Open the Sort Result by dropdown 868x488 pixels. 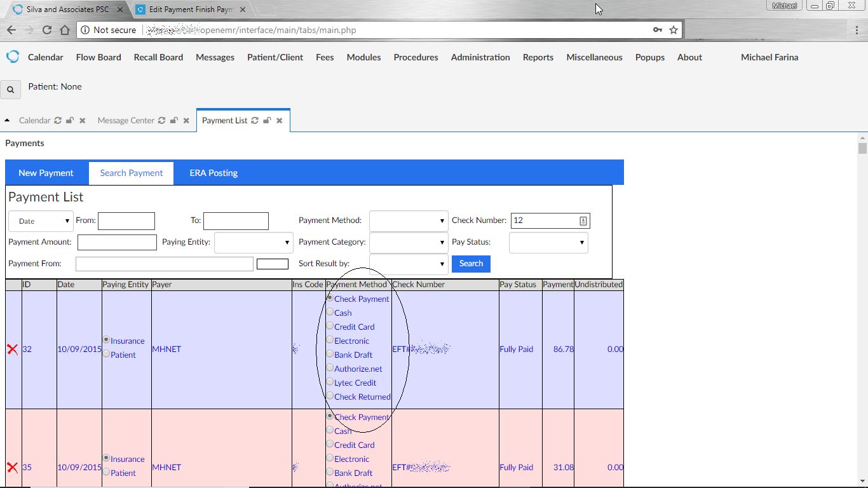[x=409, y=264]
